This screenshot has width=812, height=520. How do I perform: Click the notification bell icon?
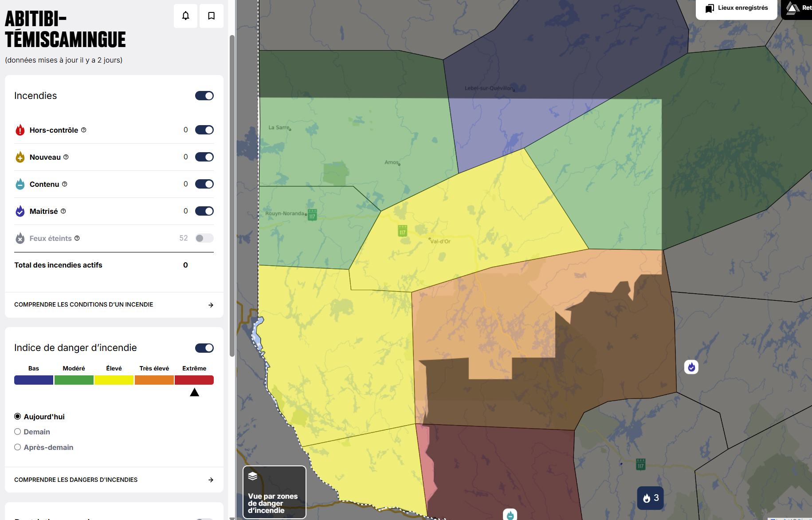[x=185, y=16]
